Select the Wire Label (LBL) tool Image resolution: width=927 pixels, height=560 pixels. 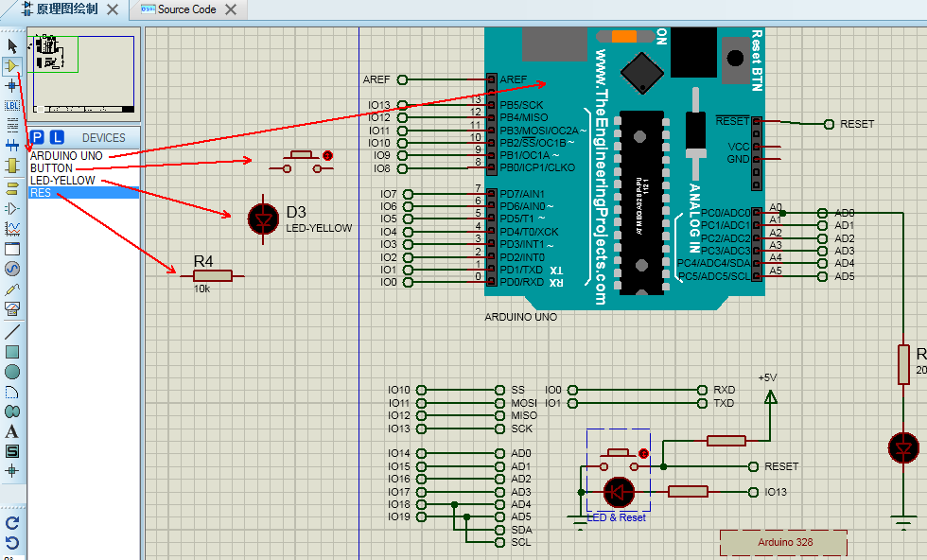[x=11, y=106]
